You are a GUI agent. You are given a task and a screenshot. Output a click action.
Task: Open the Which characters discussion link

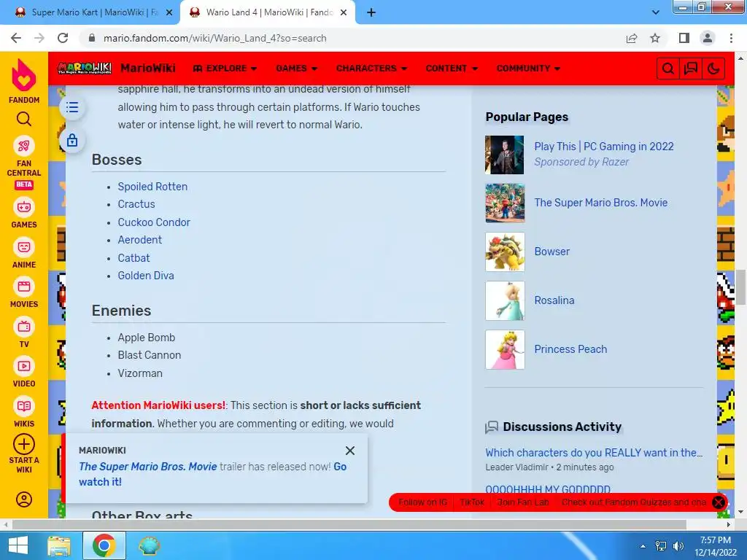click(x=594, y=453)
